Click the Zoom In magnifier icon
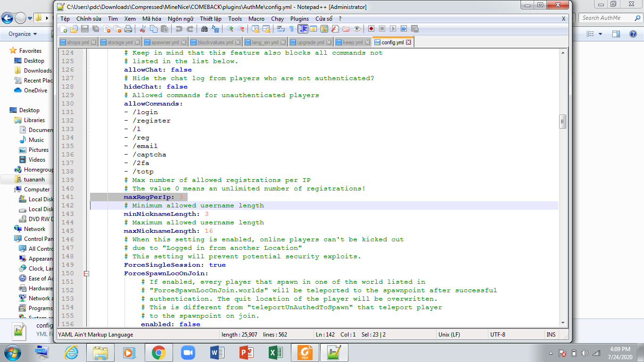644x362 pixels. 230,29
